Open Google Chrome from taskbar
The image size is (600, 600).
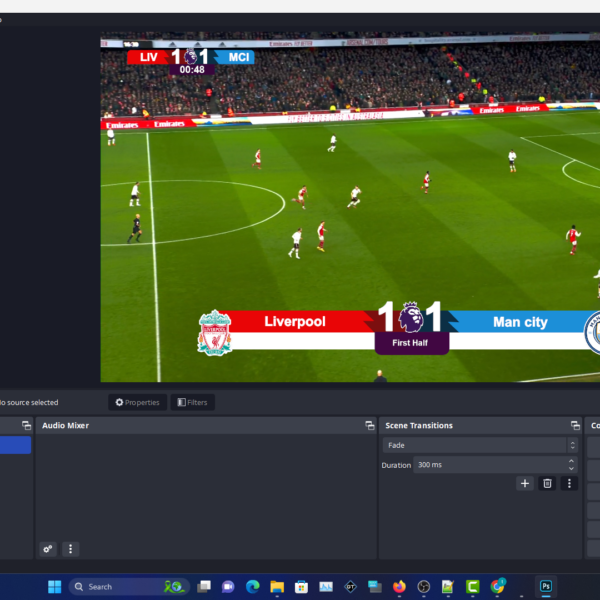click(497, 586)
